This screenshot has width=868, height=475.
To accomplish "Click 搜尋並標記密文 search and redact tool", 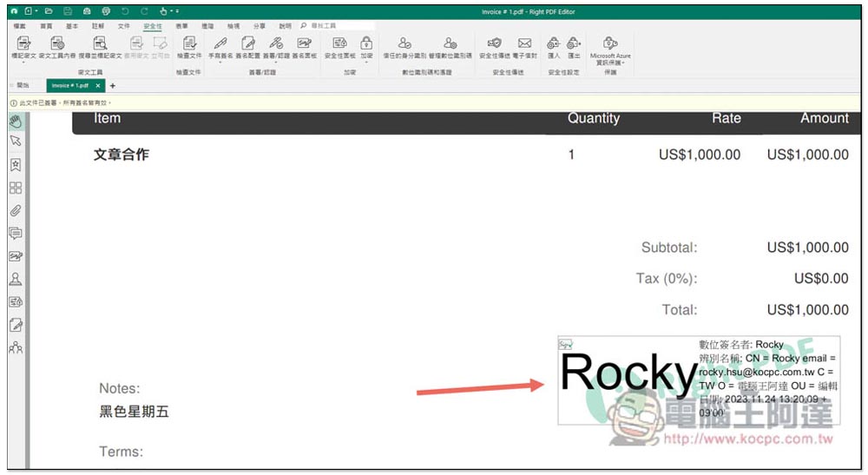I will [100, 47].
